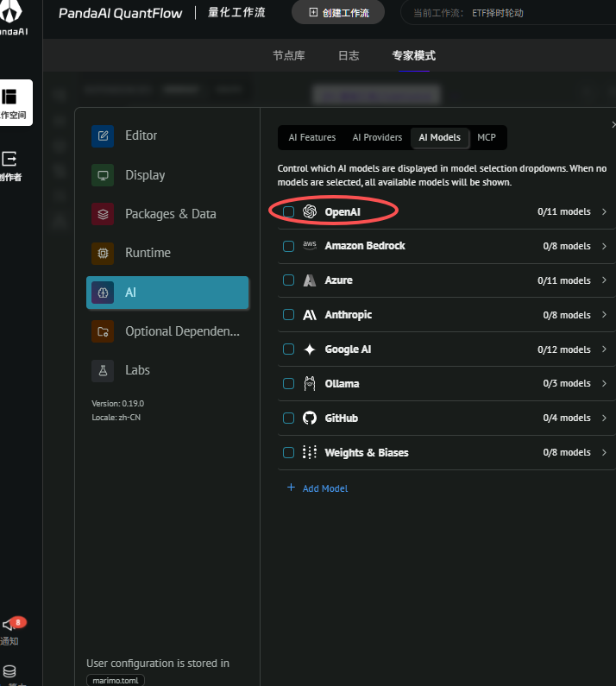
Task: Enable the OpenAI checkbox
Action: (x=289, y=211)
